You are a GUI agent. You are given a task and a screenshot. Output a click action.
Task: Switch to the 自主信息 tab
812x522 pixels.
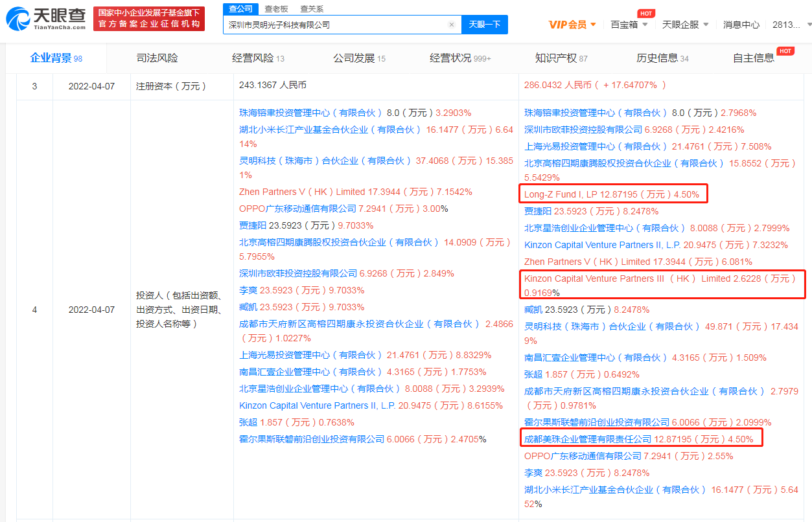[754, 58]
